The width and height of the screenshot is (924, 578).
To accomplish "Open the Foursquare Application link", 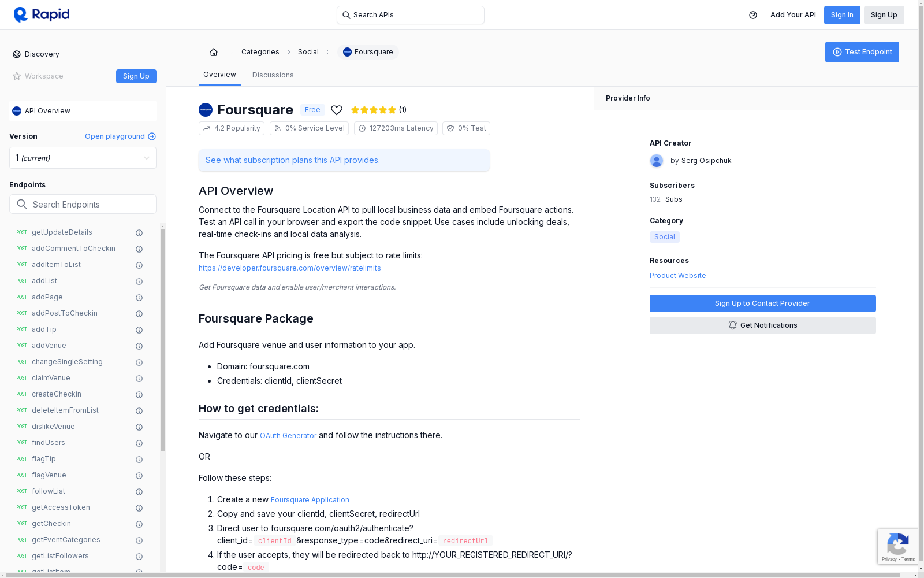I will pos(310,500).
